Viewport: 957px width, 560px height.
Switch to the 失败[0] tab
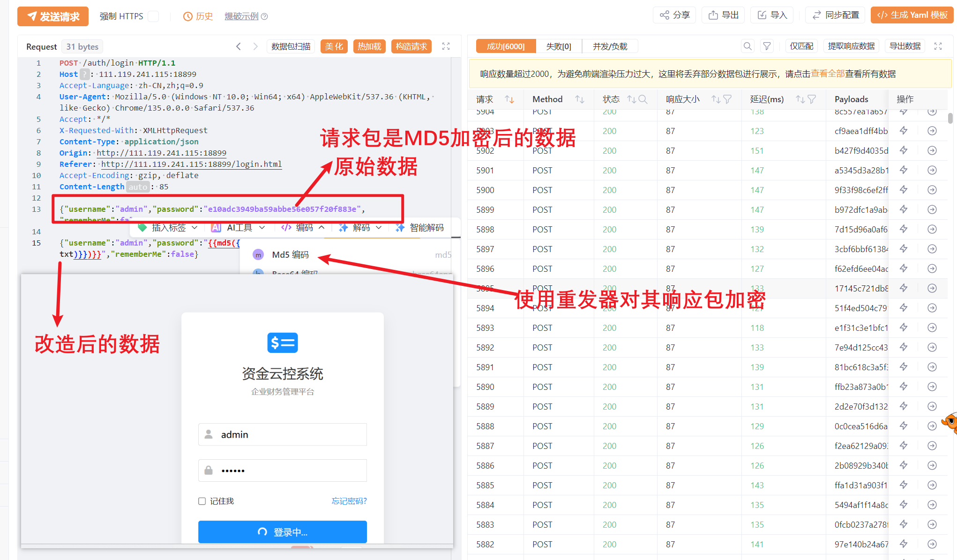click(558, 46)
